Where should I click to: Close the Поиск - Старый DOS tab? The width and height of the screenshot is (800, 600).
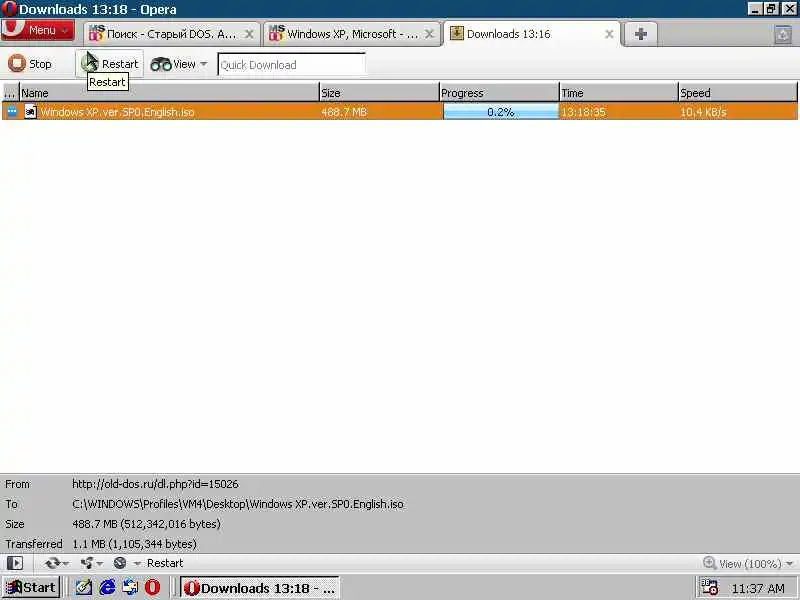coord(249,34)
